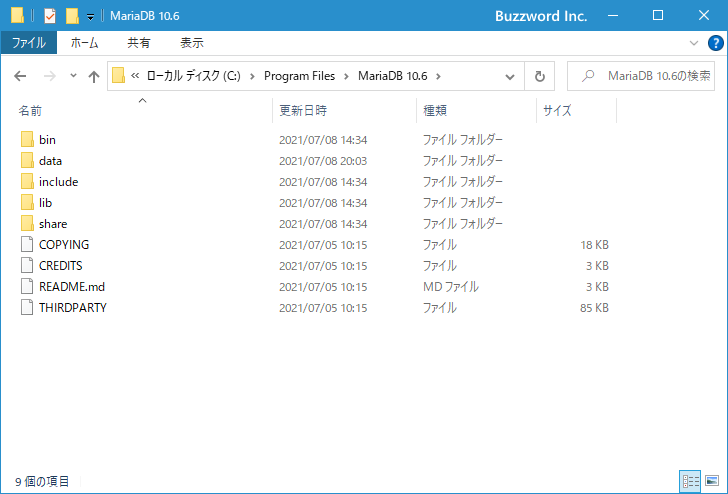Select the THIRDPARTY file name
The height and width of the screenshot is (494, 728).
[x=73, y=307]
